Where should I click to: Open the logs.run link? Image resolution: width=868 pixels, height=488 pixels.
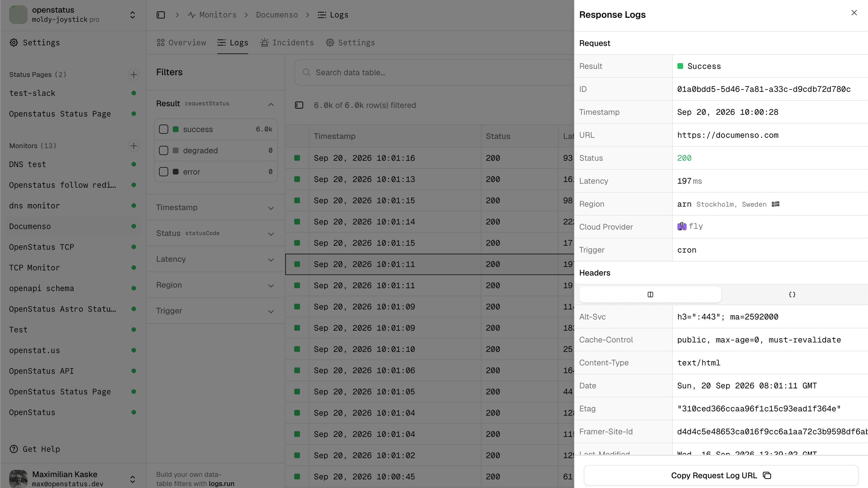tap(221, 483)
